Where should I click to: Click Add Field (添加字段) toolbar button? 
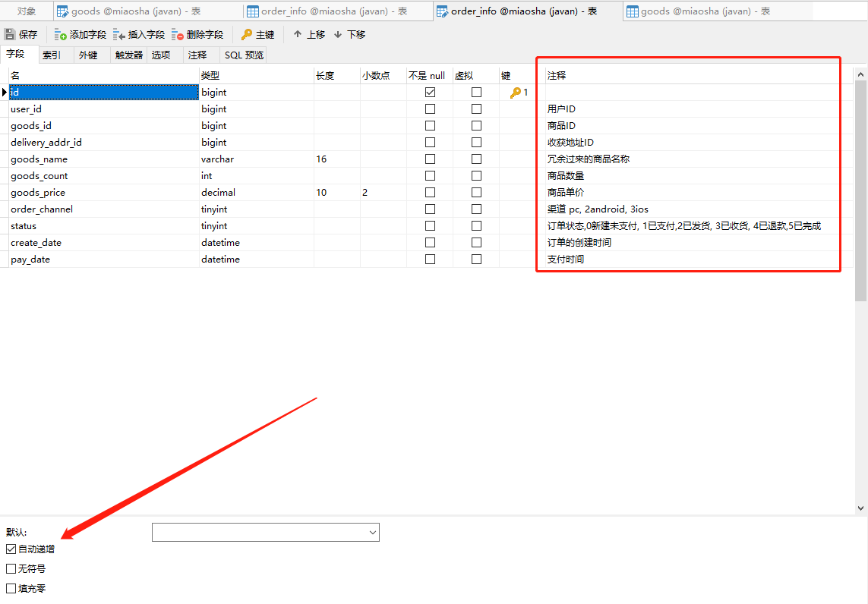(x=80, y=34)
